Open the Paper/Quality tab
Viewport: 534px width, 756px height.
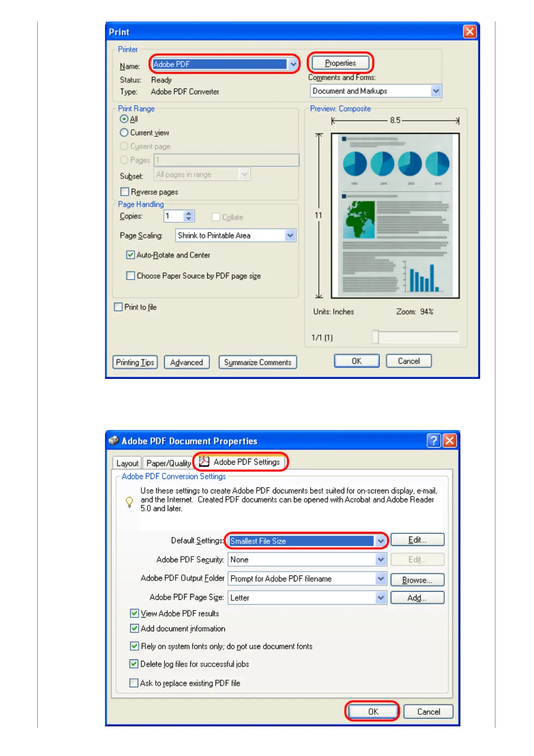(169, 463)
